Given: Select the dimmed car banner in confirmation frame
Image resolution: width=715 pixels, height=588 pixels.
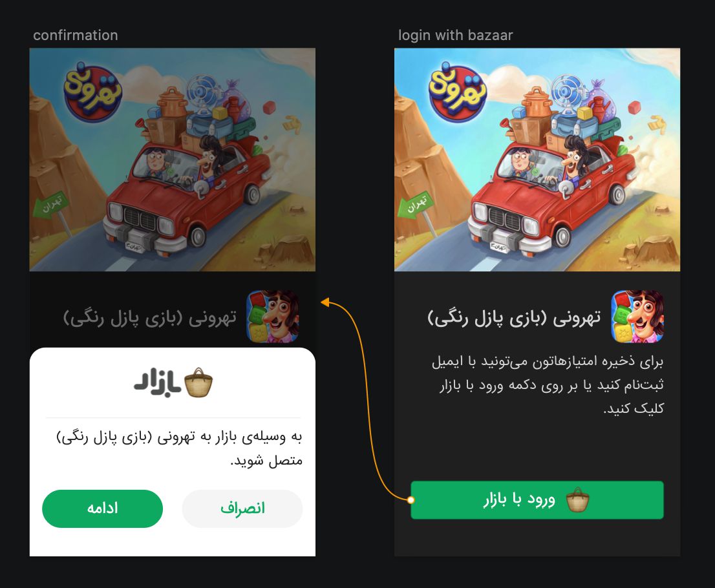Looking at the screenshot, I should point(173,160).
